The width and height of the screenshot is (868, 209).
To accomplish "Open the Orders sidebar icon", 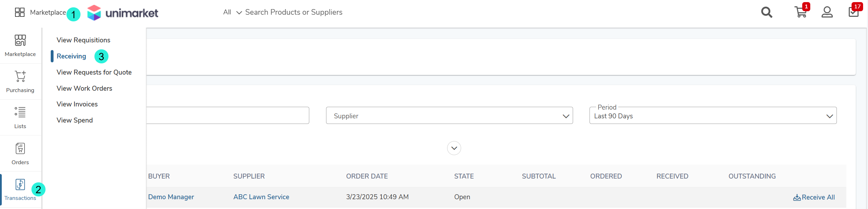I will click(x=20, y=154).
